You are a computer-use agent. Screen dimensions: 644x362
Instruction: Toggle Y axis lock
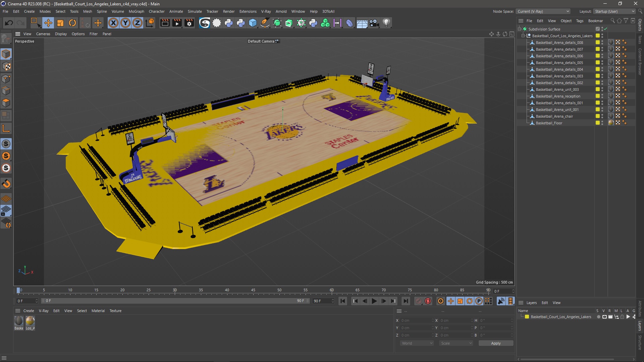(125, 23)
